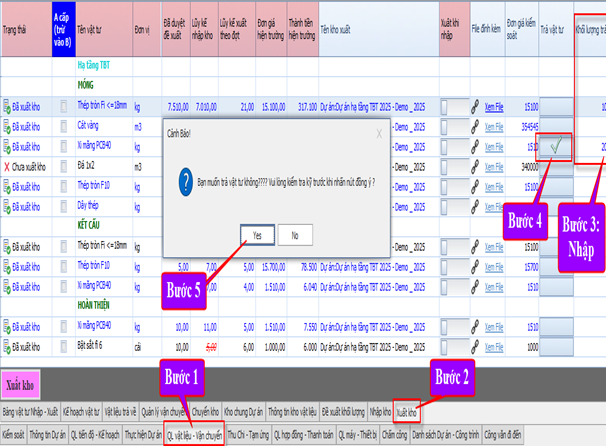The width and height of the screenshot is (606, 447).
Task: Open Xem File link in the first data row
Action: point(494,106)
